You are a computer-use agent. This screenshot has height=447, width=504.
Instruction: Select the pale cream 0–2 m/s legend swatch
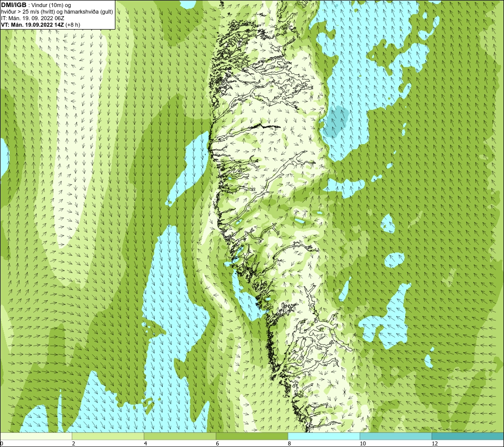[36, 436]
